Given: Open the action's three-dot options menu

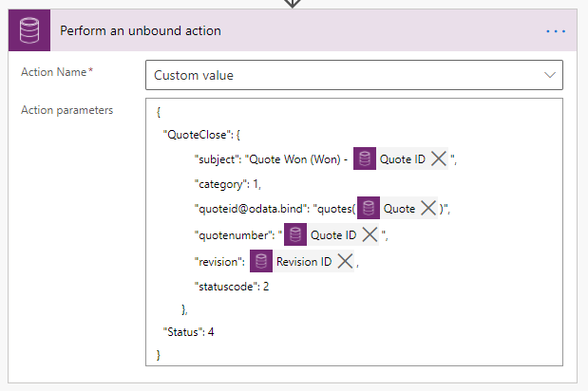Looking at the screenshot, I should [x=556, y=31].
